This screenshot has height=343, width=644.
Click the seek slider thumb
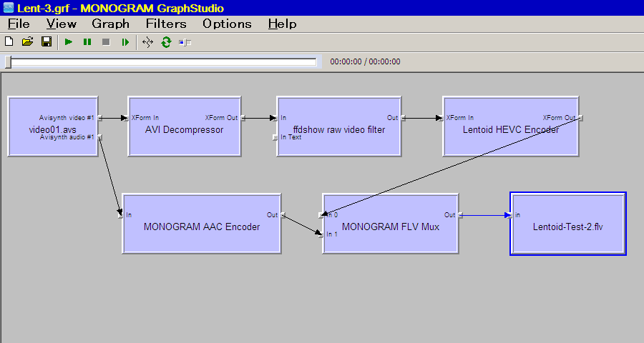[8, 62]
